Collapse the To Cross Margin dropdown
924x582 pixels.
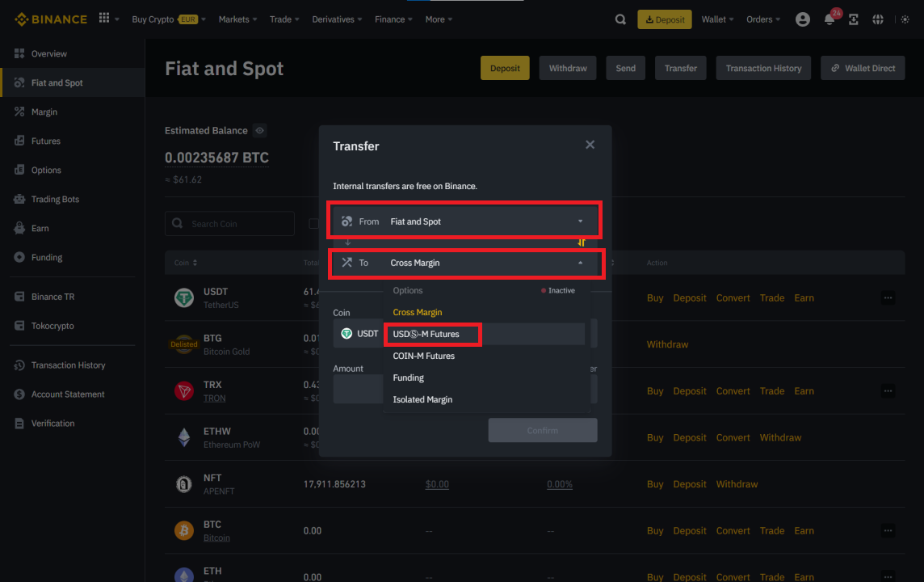pos(465,263)
